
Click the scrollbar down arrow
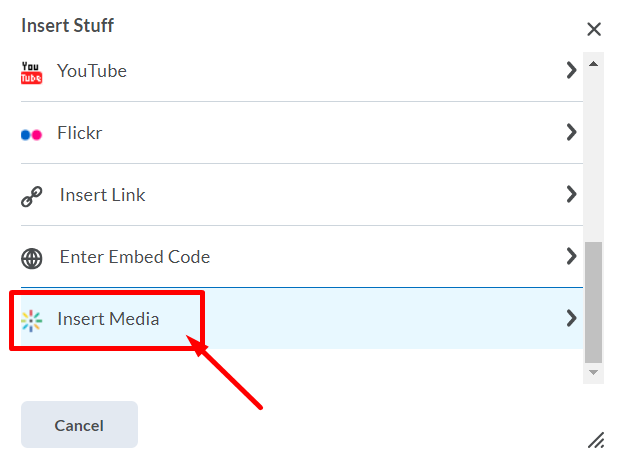[x=594, y=372]
